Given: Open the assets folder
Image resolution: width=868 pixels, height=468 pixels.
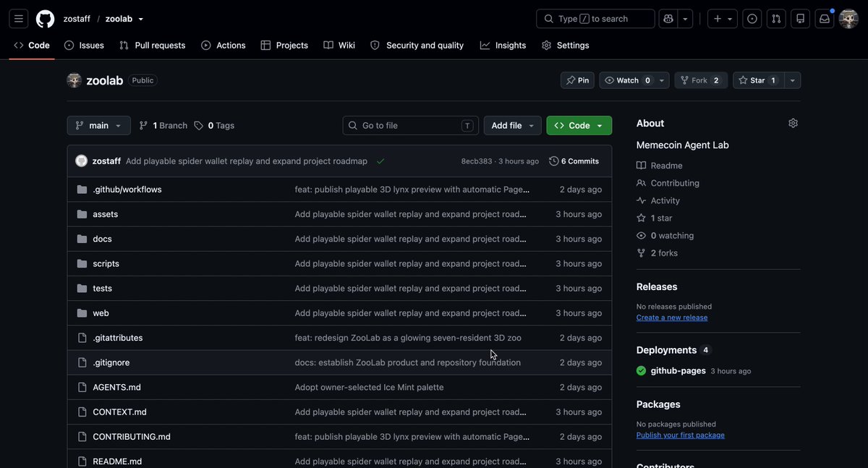Looking at the screenshot, I should pyautogui.click(x=106, y=214).
